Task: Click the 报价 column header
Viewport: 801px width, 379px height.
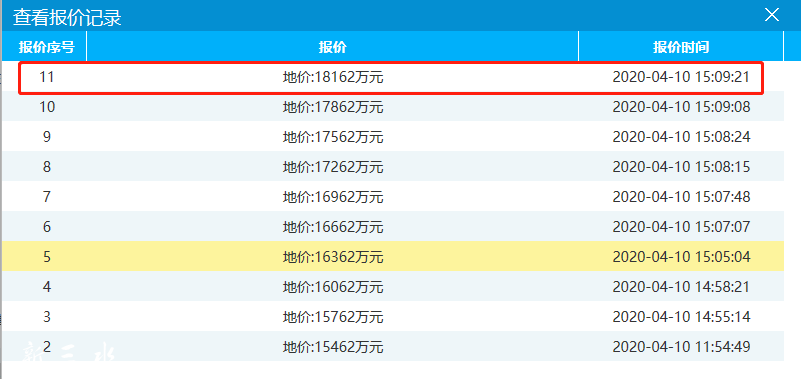Action: [x=333, y=47]
